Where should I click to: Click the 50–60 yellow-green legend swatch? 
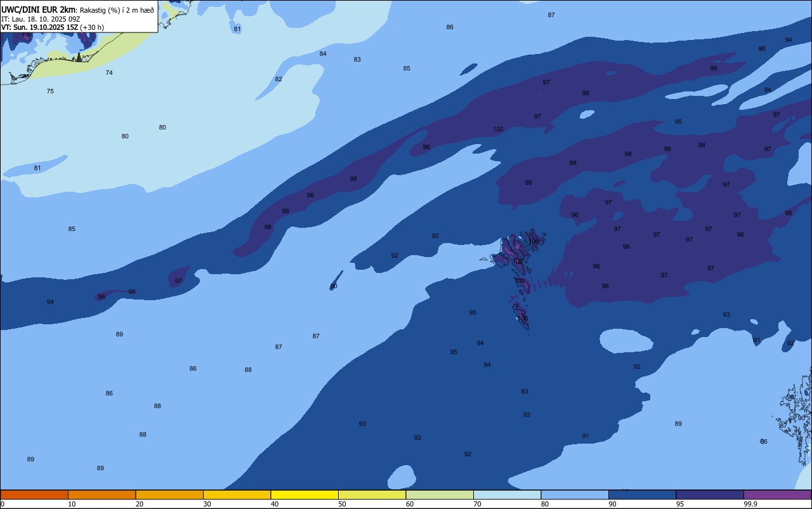372,494
